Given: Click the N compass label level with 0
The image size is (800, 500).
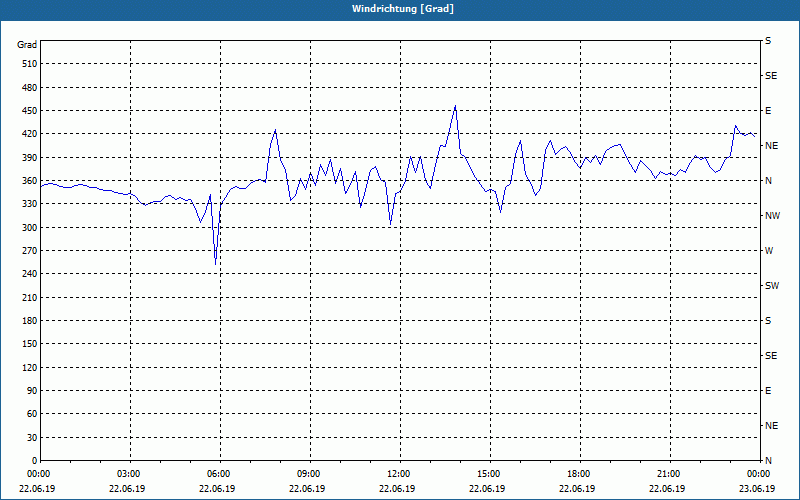Looking at the screenshot, I should coord(768,461).
